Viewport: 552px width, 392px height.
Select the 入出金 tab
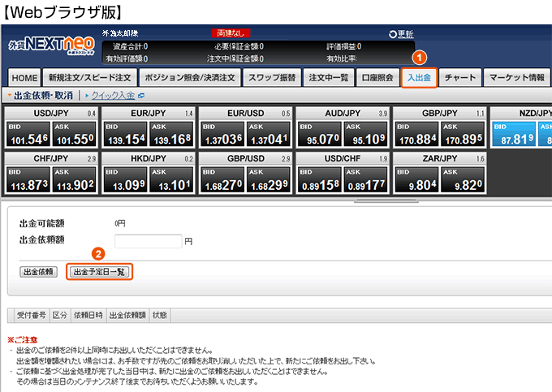click(420, 78)
